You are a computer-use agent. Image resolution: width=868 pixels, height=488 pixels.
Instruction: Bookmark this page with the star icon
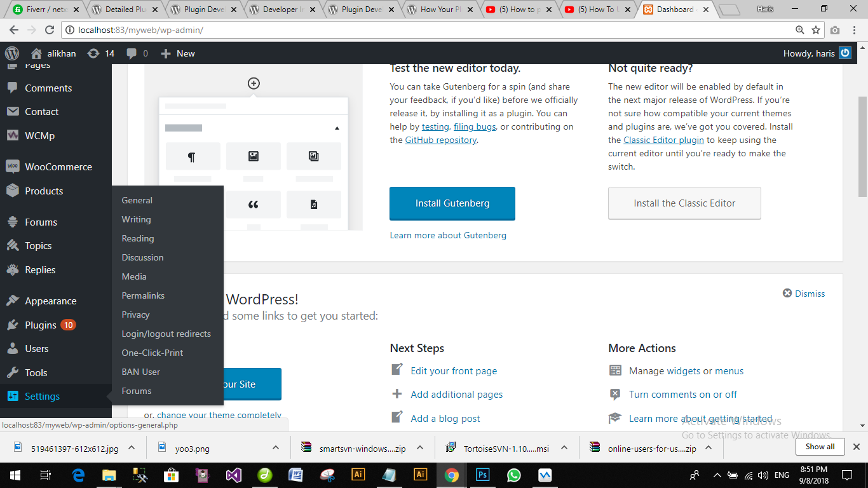pyautogui.click(x=817, y=30)
